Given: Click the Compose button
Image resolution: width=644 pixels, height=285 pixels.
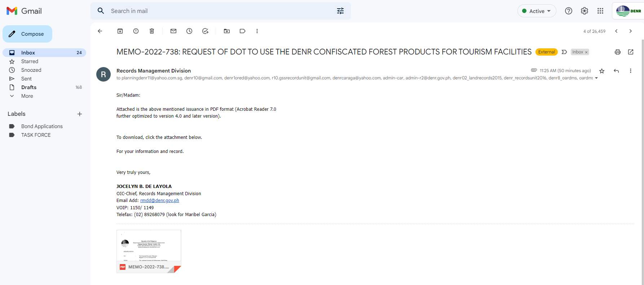Looking at the screenshot, I should (x=27, y=34).
